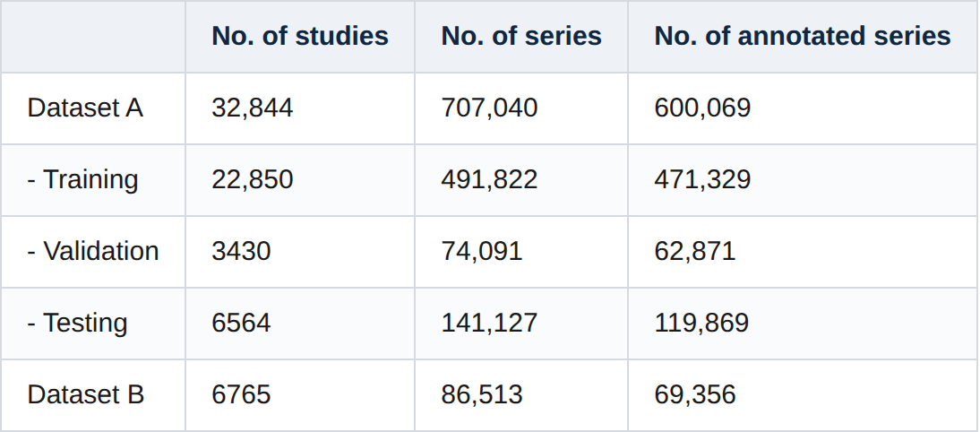Select the Dataset A row label
Screen dimensions: 980x432
pos(85,108)
